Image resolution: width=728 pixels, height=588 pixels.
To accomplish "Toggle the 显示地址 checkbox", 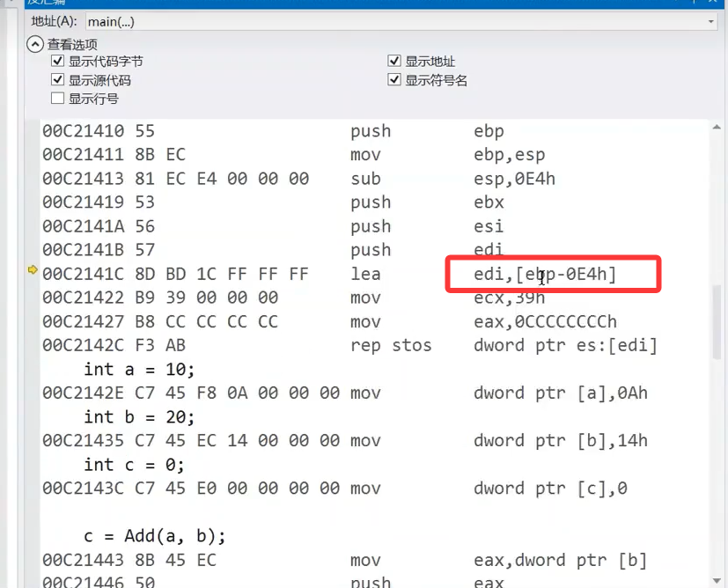I will (394, 61).
